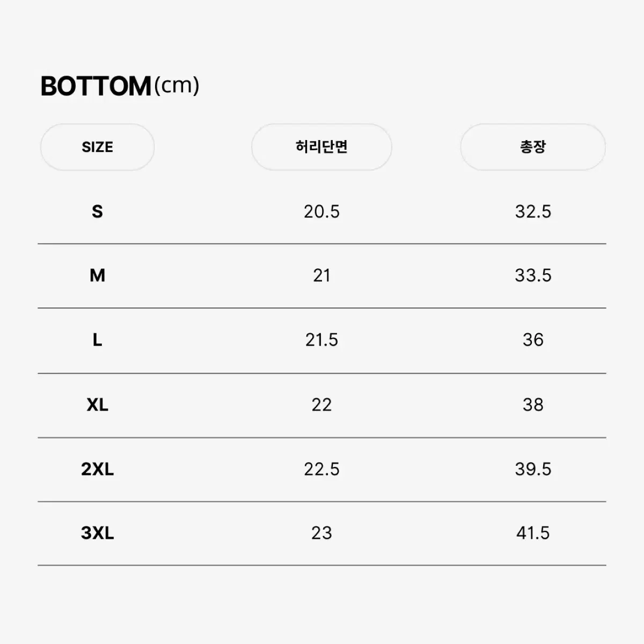Click the 33.5 total length value
Image resolution: width=644 pixels, height=644 pixels.
(x=533, y=275)
